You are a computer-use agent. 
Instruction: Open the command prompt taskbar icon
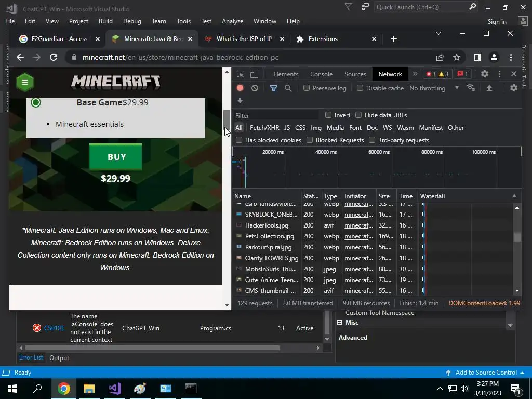click(x=191, y=388)
